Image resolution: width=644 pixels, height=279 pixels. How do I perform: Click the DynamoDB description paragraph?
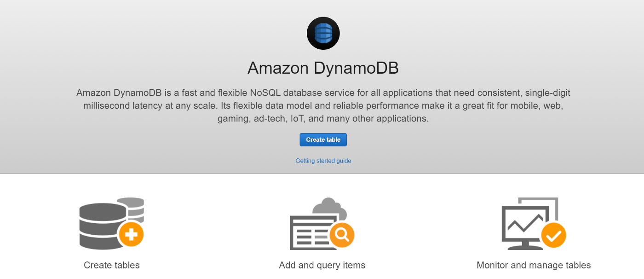pyautogui.click(x=323, y=105)
